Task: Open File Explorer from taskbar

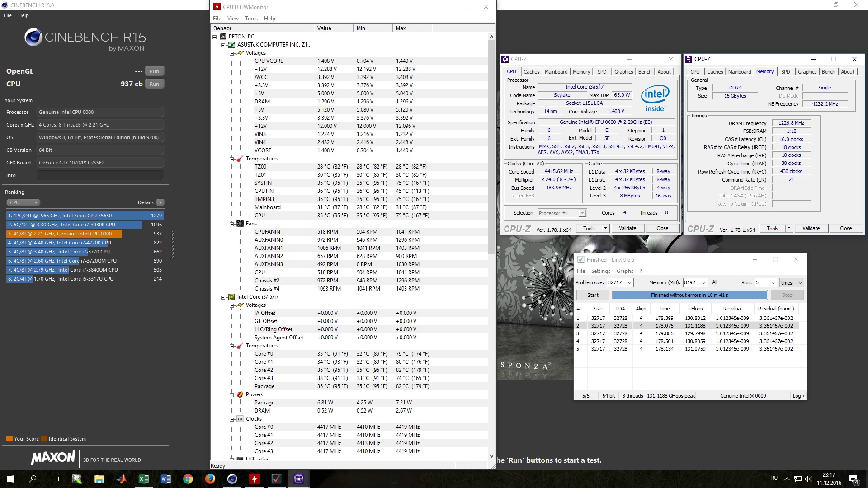Action: point(99,479)
